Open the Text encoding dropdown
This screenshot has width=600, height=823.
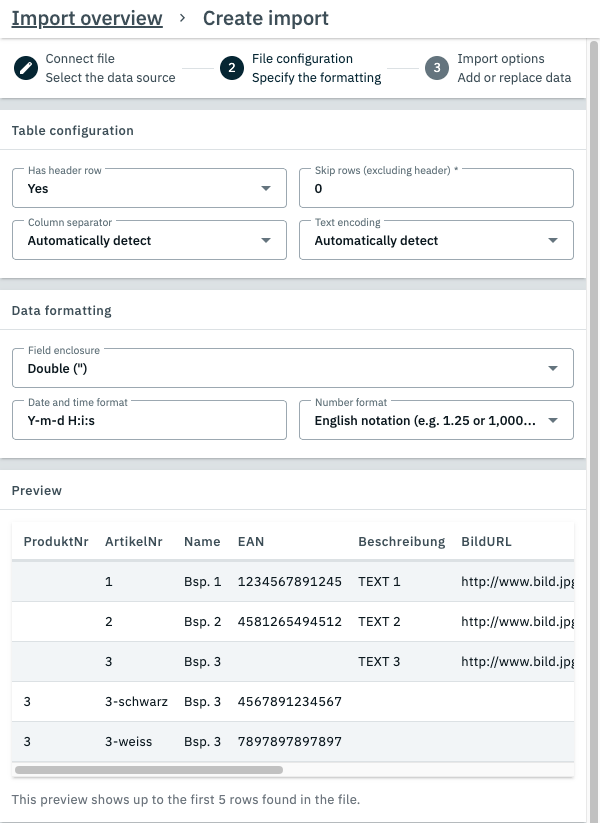(436, 240)
